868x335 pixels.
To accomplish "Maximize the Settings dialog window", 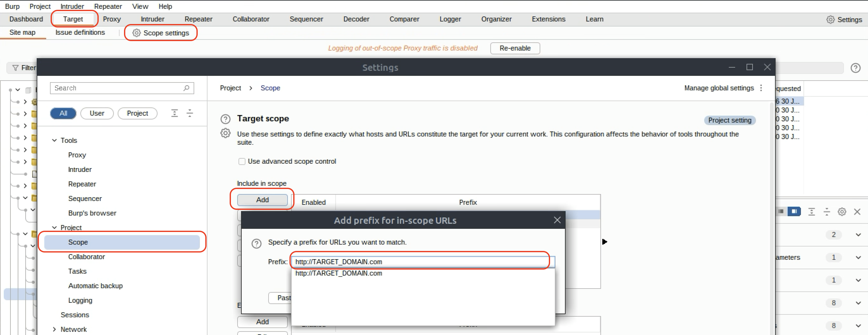I will point(749,67).
